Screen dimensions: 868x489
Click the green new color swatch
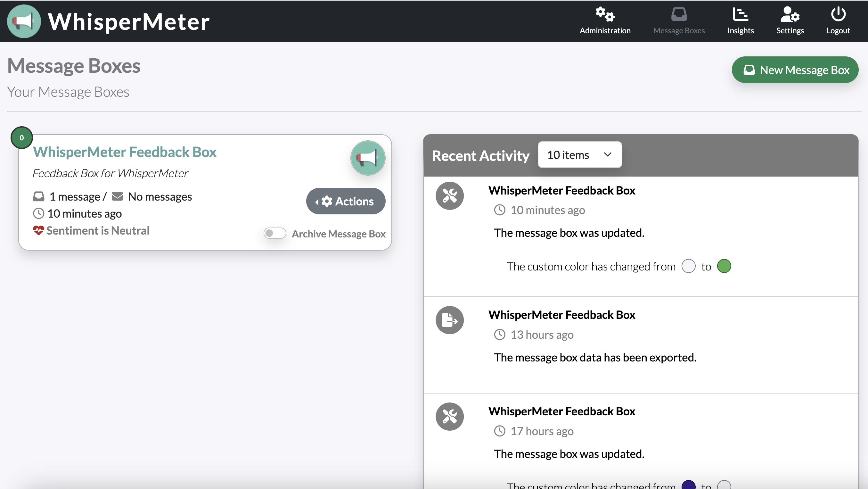coord(724,266)
